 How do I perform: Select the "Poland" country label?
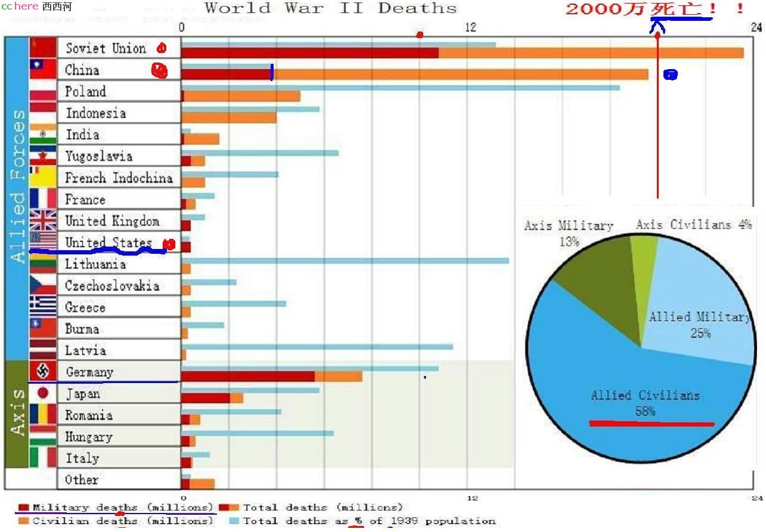[x=86, y=91]
